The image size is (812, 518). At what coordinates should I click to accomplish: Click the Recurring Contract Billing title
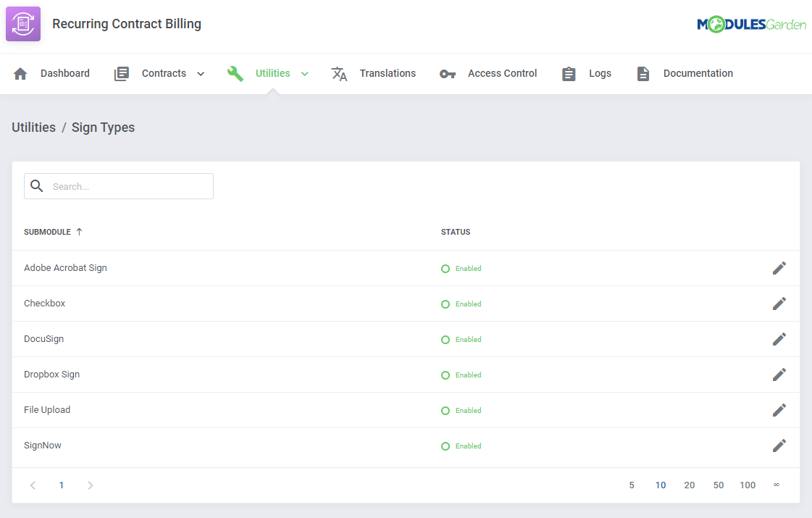127,24
